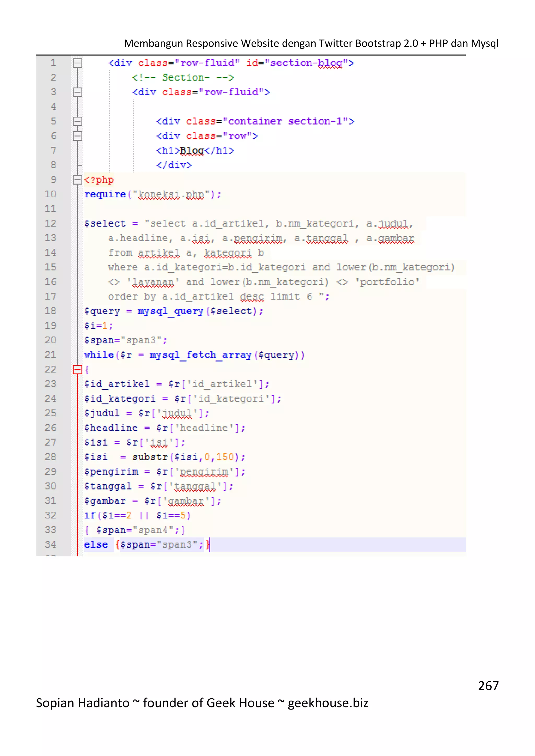Viewport: 535px width, 756px height.
Task: Click the $judul assignment line
Action: tap(147, 414)
